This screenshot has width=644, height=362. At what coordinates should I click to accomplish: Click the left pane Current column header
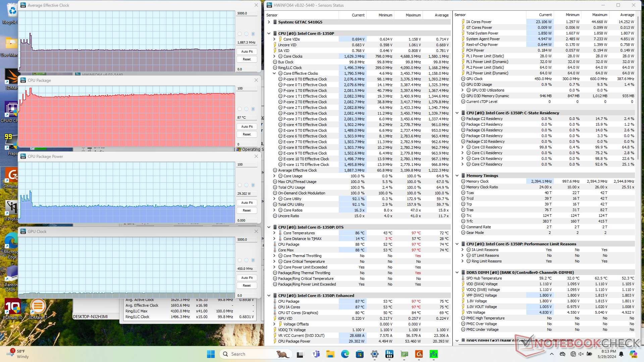pyautogui.click(x=353, y=15)
